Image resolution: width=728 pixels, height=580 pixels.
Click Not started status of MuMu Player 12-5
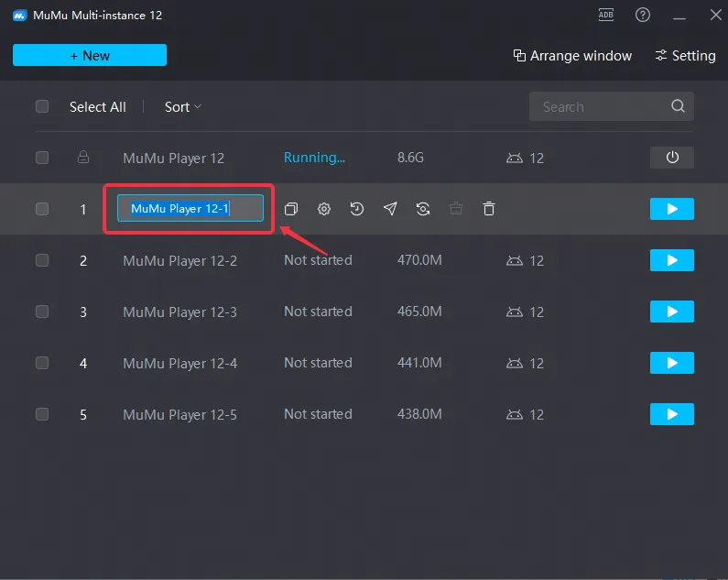click(x=318, y=414)
